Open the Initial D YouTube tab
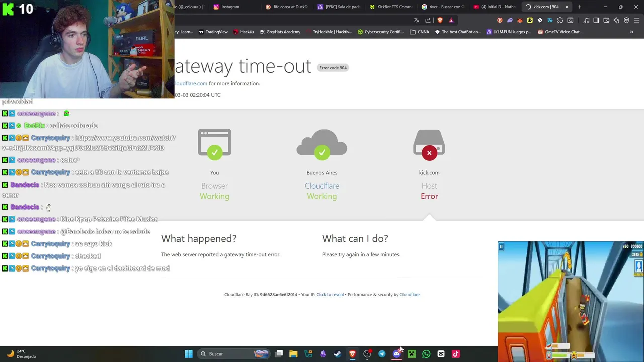644x362 pixels. pos(496,7)
